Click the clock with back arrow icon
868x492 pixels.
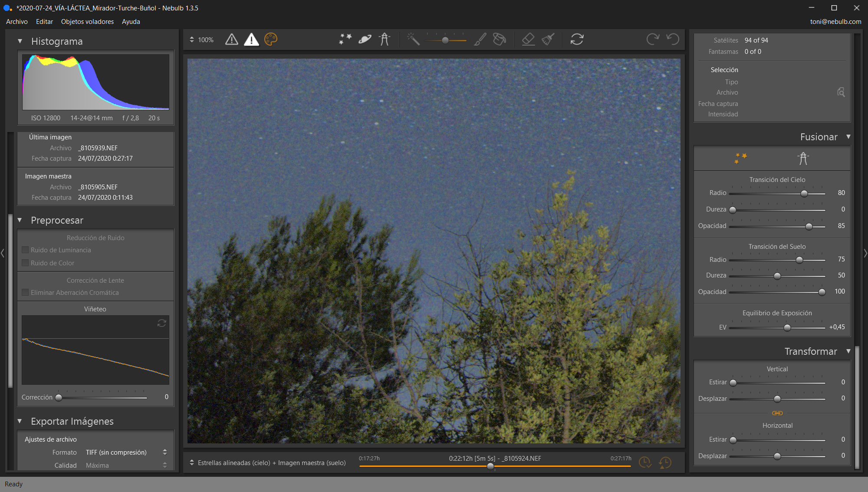pos(665,462)
